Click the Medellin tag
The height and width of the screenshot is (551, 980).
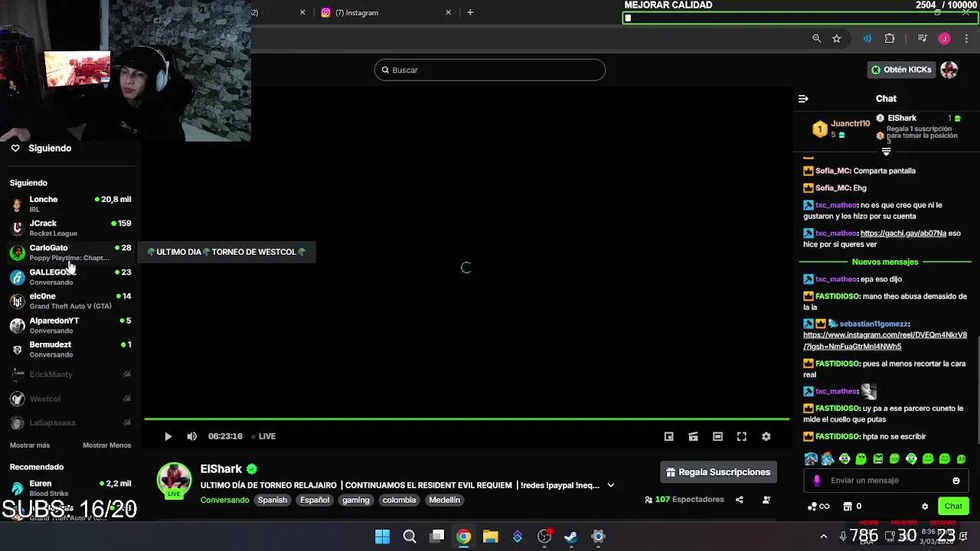(445, 500)
